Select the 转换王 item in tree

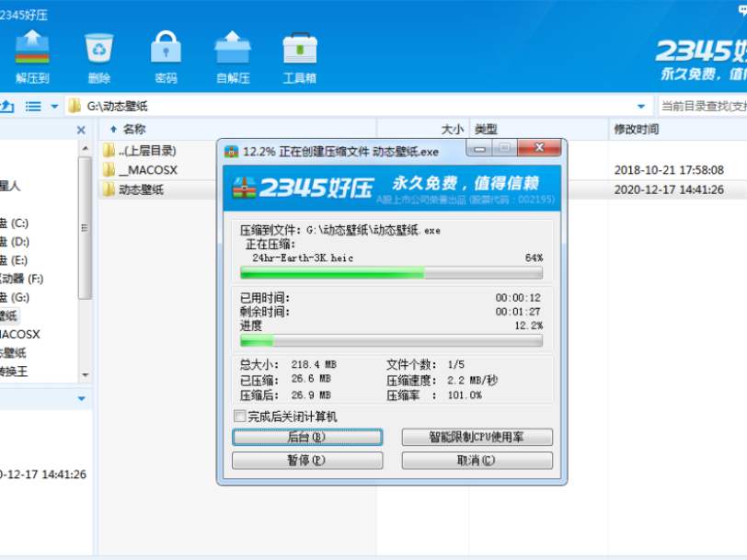[x=14, y=371]
